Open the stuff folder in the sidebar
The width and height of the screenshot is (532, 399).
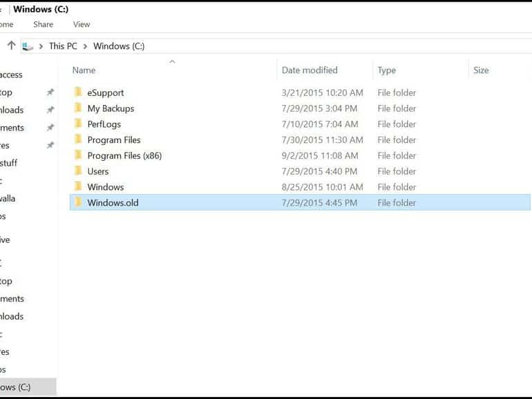(x=8, y=163)
